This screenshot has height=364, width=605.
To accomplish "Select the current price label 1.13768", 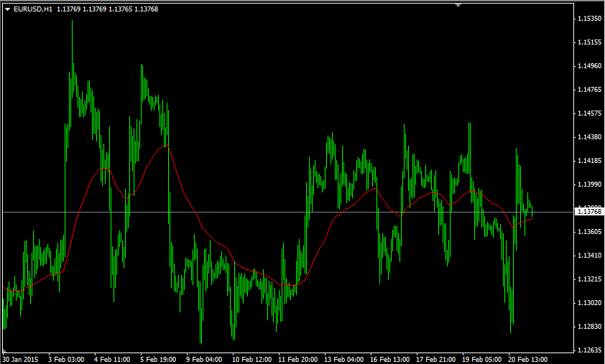I will 589,212.
